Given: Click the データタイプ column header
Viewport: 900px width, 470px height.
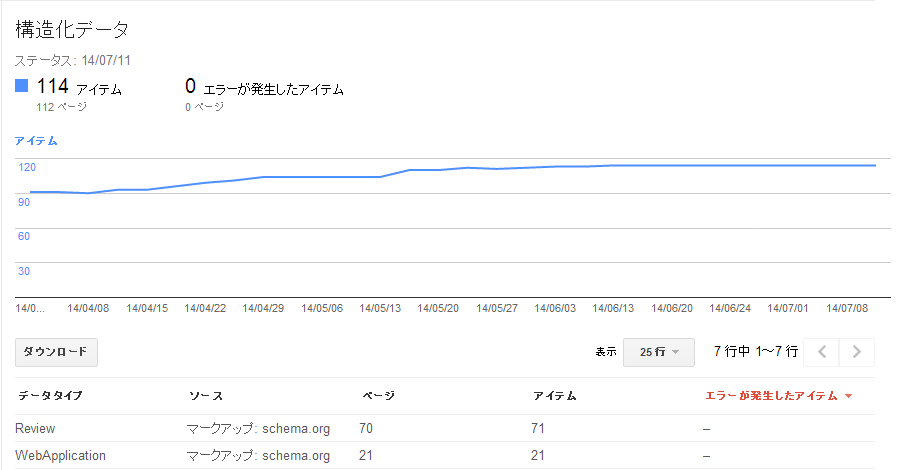Looking at the screenshot, I should (50, 396).
